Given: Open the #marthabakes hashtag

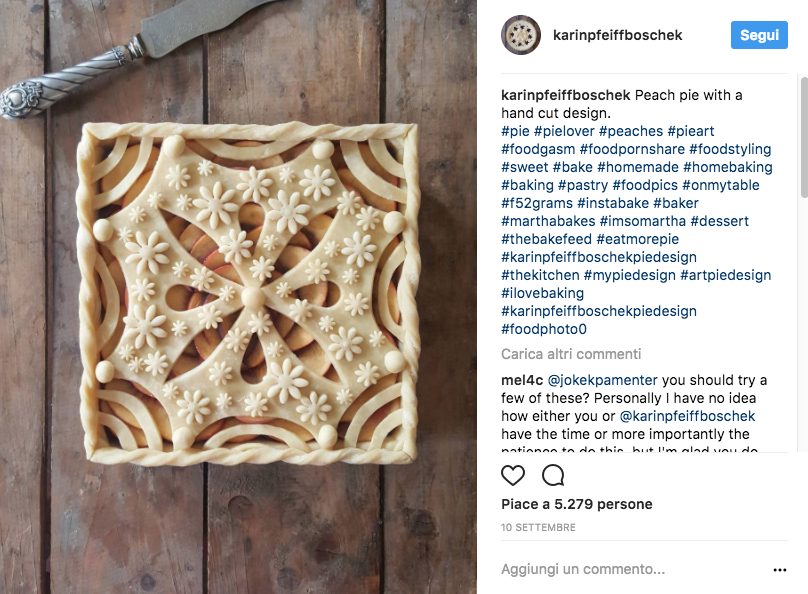Looking at the screenshot, I should pyautogui.click(x=548, y=221).
